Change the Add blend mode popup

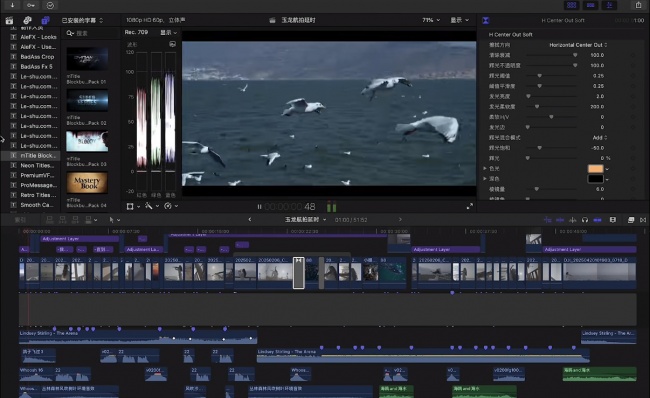tap(599, 138)
